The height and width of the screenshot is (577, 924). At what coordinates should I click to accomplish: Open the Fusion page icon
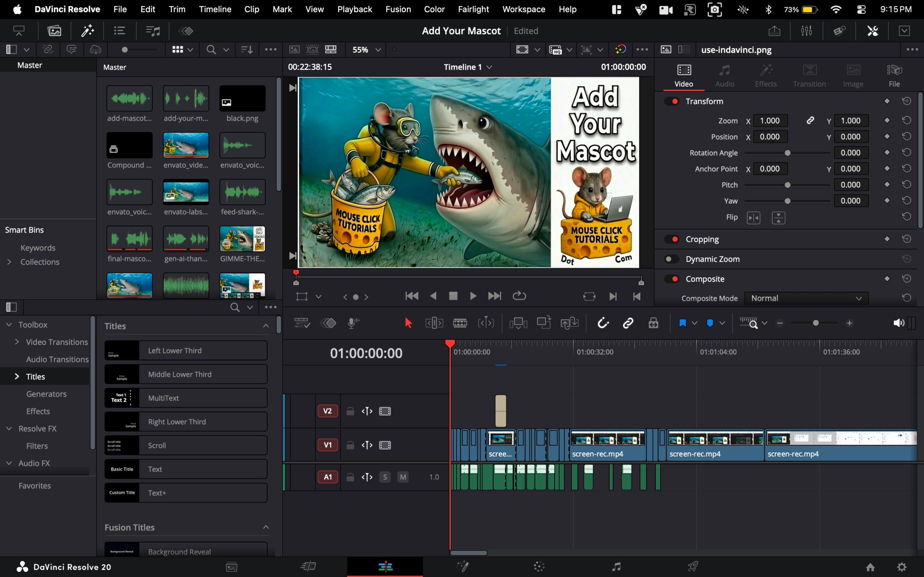462,566
